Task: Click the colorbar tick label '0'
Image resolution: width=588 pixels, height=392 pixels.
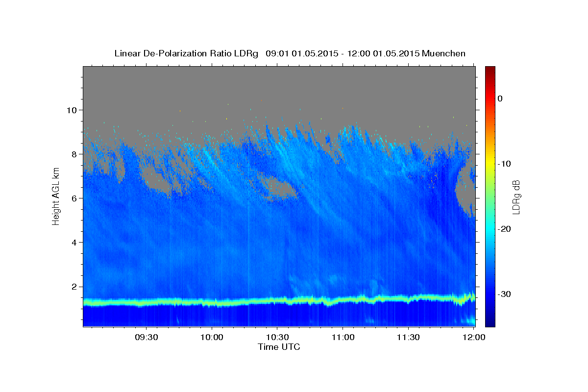Action: (500, 98)
